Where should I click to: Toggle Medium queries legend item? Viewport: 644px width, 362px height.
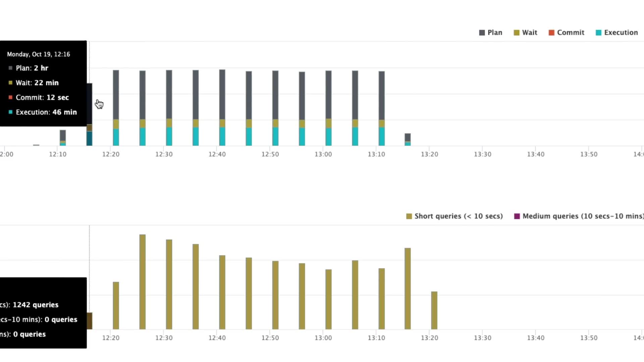point(582,216)
